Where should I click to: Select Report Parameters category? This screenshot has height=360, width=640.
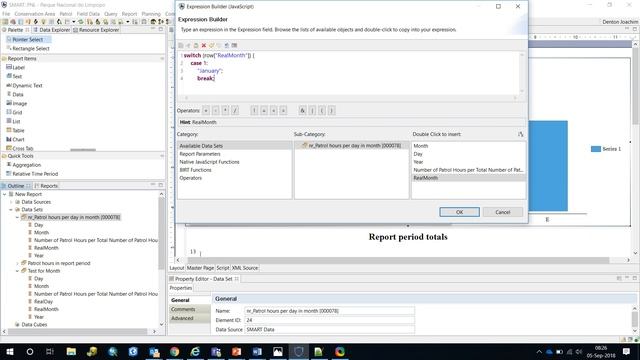pyautogui.click(x=200, y=154)
